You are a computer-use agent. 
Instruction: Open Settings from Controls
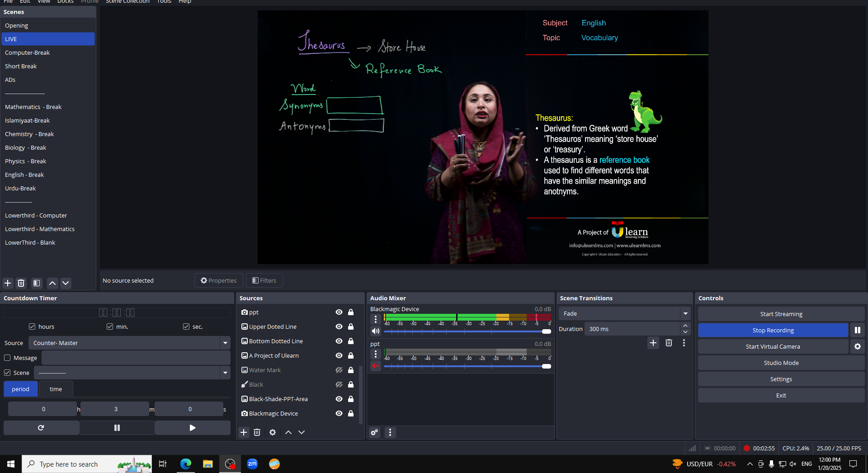tap(781, 379)
